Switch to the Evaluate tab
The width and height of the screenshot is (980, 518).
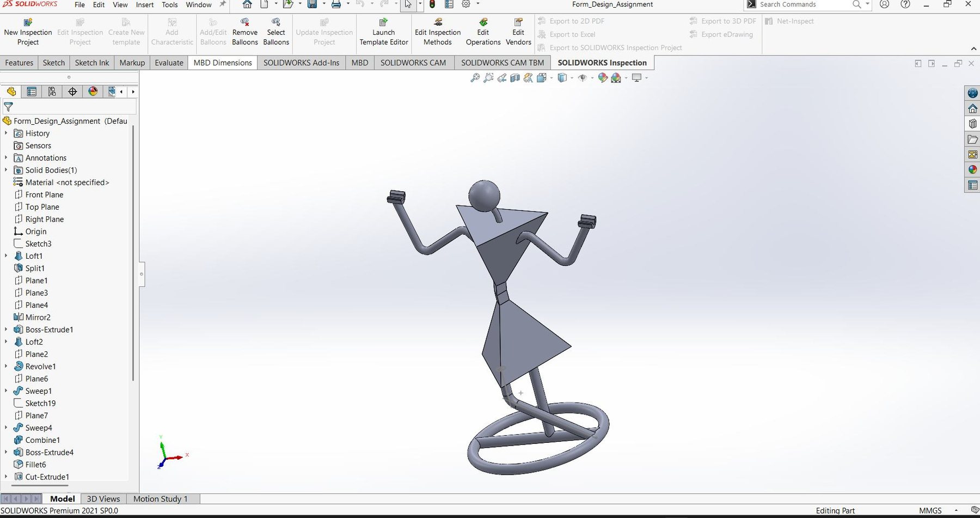[x=169, y=63]
